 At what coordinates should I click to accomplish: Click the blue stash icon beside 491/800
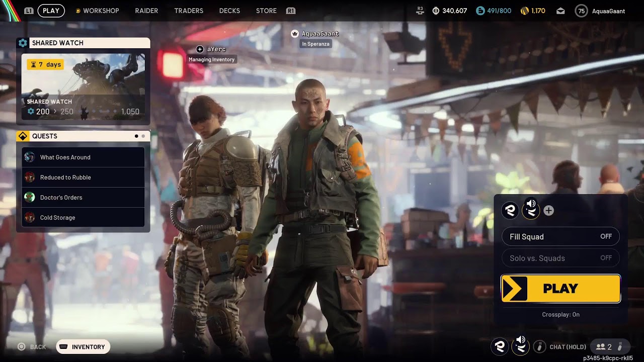pos(480,11)
